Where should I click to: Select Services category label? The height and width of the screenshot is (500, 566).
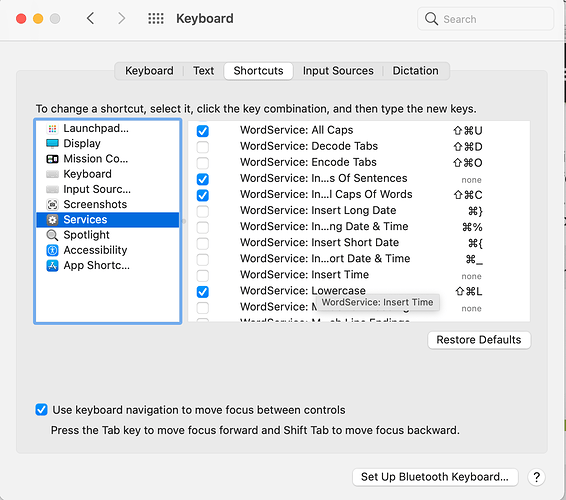click(85, 220)
